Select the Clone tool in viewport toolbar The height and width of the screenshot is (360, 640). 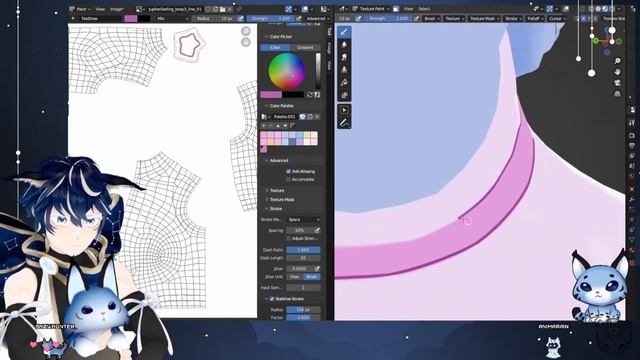(x=344, y=70)
